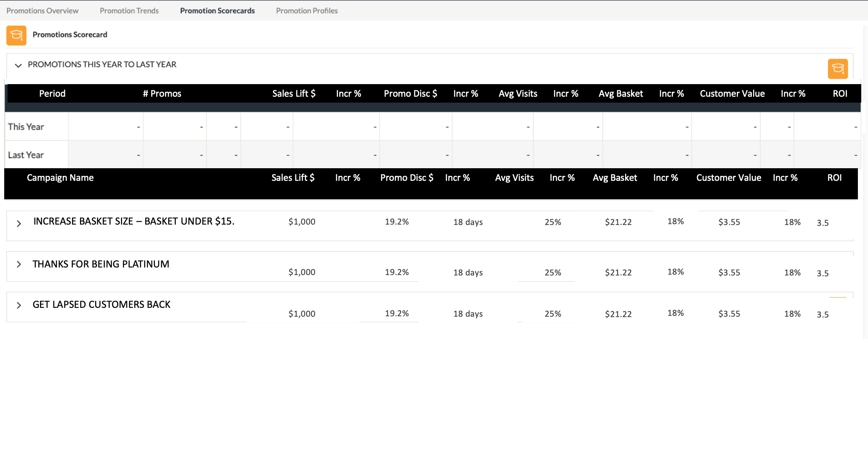This screenshot has height=450, width=868.
Task: Collapse Promotions This Year to Last Year section
Action: pos(18,65)
